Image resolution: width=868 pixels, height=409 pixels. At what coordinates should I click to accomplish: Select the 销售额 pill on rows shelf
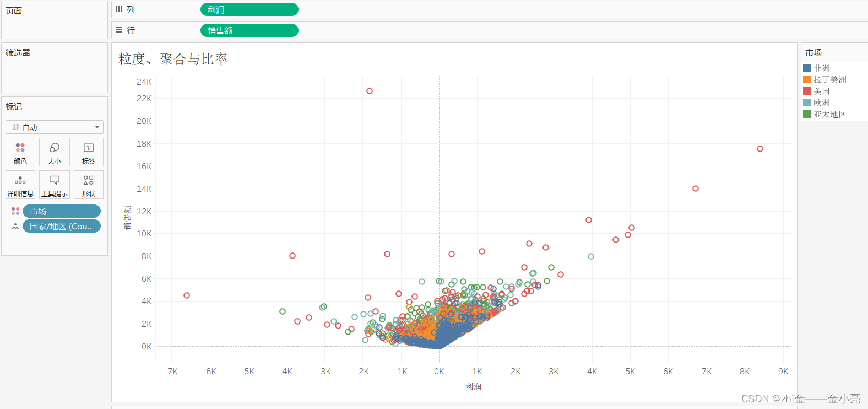click(x=249, y=30)
